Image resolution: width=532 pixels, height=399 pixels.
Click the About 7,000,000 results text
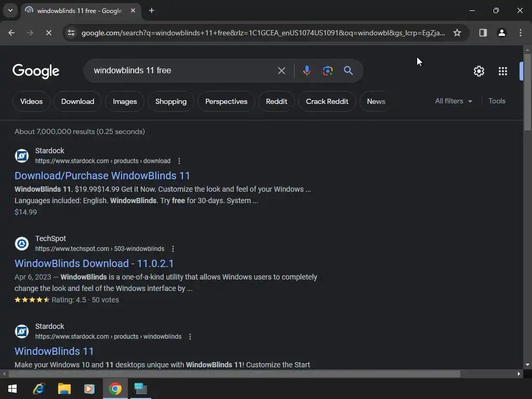79,131
